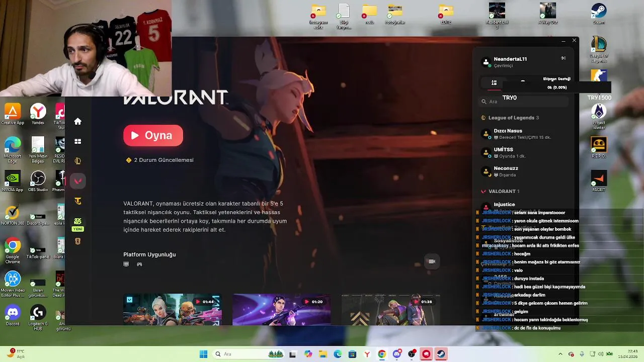Open File Explorer from the taskbar
The width and height of the screenshot is (644, 362).
(323, 354)
